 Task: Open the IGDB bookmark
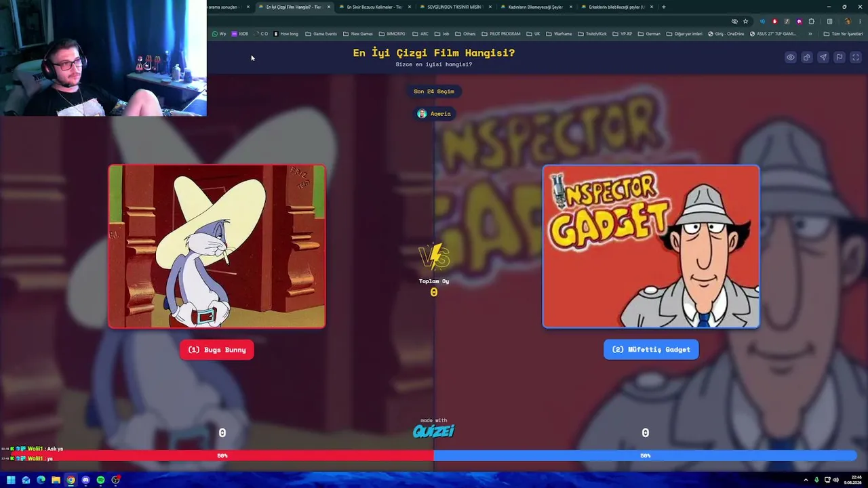pos(240,34)
